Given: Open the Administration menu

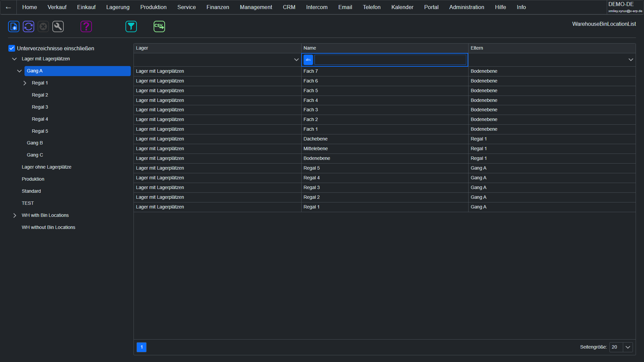Looking at the screenshot, I should 467,7.
